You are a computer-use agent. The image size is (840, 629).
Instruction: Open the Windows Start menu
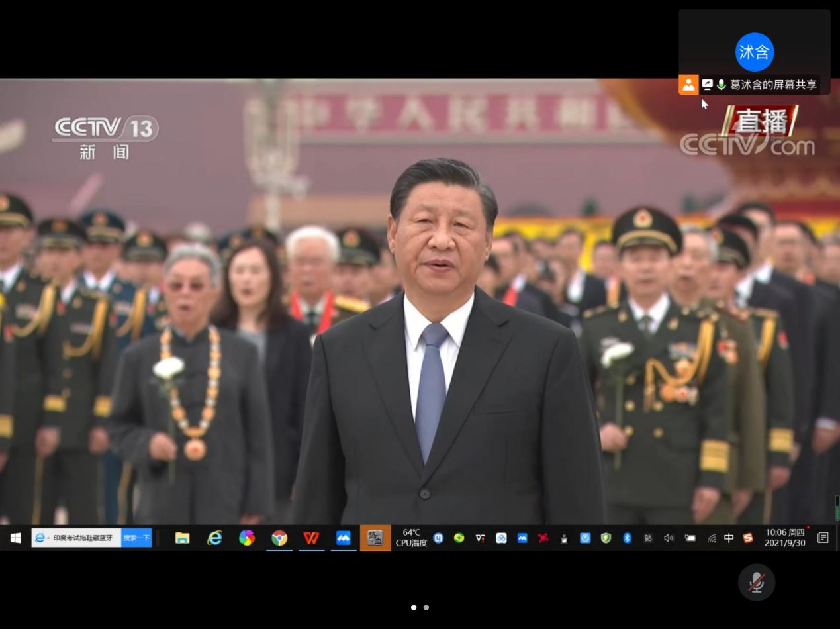(15, 538)
